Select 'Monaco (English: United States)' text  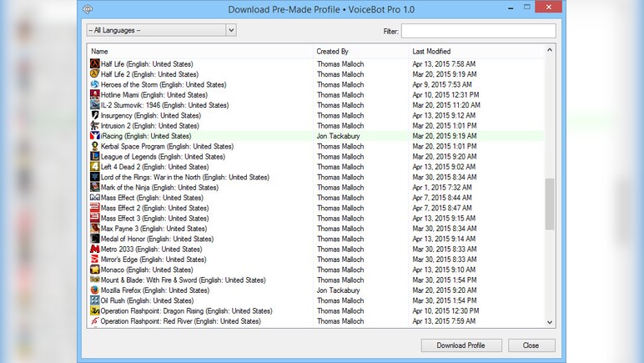[x=147, y=270]
